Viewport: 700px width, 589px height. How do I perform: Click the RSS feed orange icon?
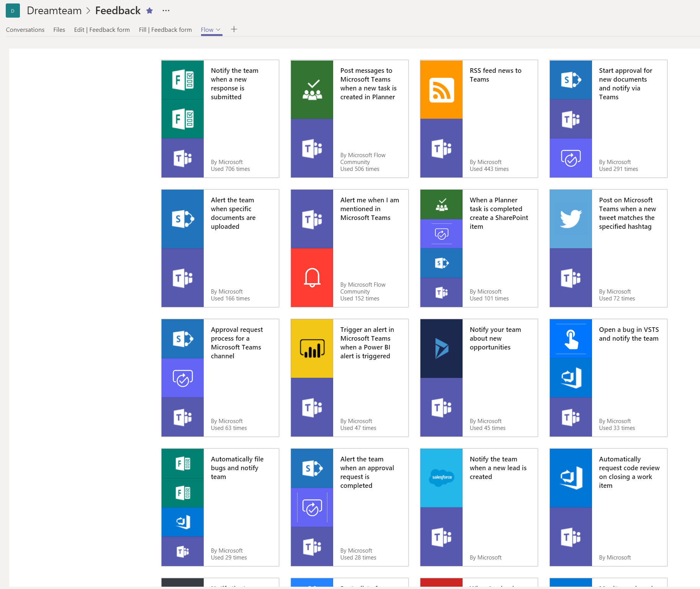442,90
